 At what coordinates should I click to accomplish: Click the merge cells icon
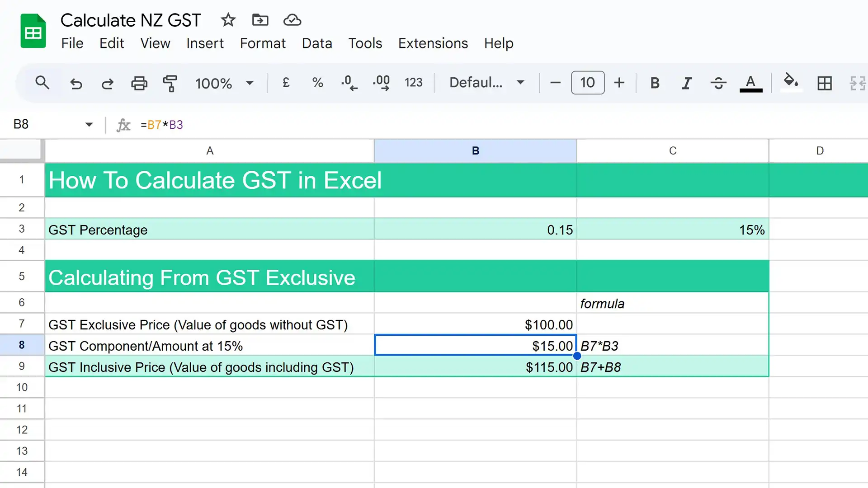(x=858, y=83)
